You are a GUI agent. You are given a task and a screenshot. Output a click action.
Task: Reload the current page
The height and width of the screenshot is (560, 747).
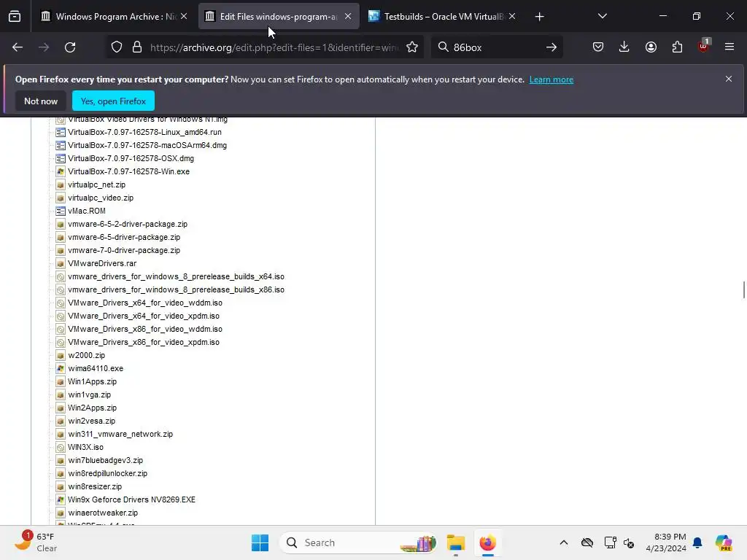pos(70,47)
